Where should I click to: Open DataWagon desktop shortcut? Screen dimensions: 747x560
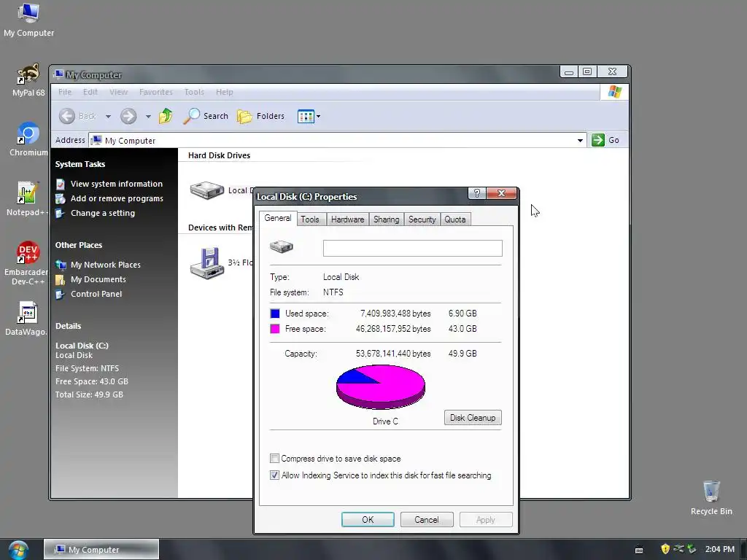28,318
